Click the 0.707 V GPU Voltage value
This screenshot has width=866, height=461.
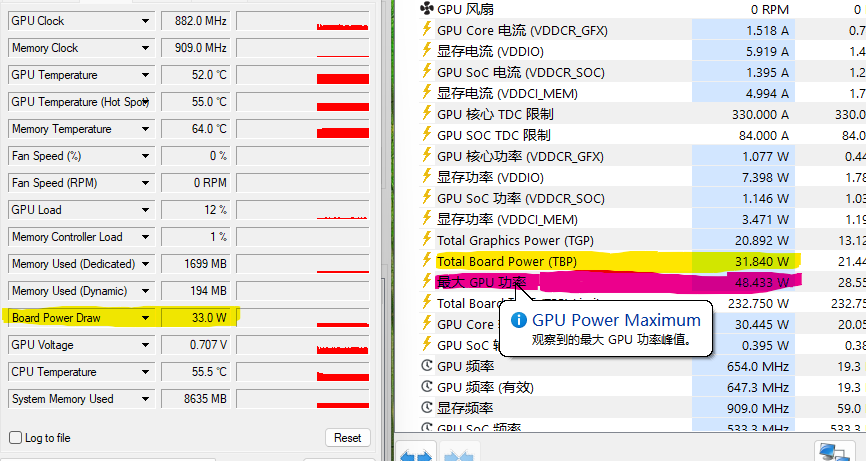pyautogui.click(x=196, y=345)
